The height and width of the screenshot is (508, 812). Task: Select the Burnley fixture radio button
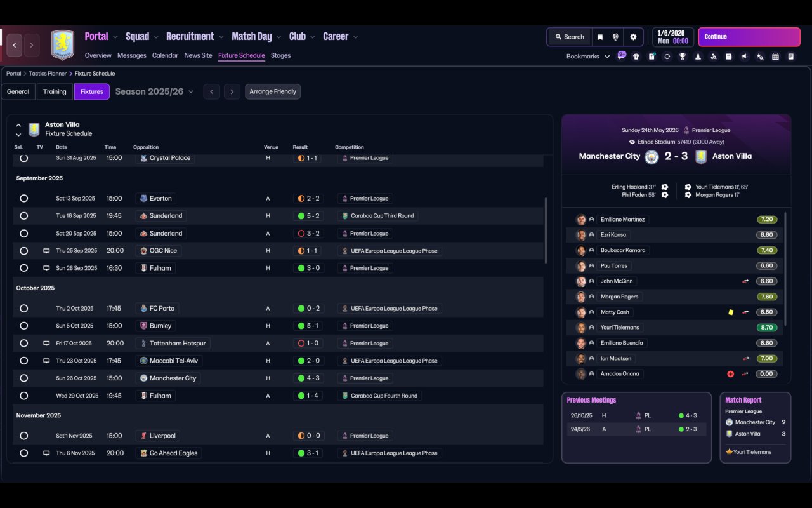click(23, 326)
